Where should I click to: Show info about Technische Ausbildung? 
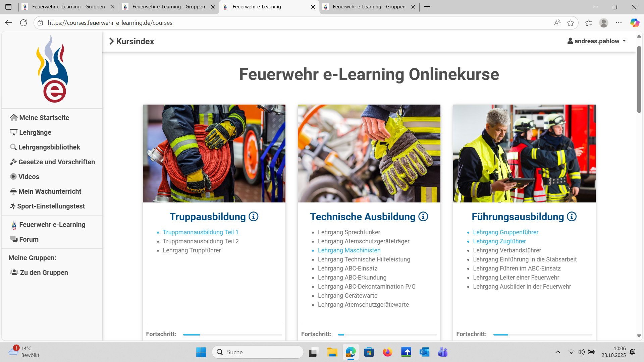click(x=423, y=217)
